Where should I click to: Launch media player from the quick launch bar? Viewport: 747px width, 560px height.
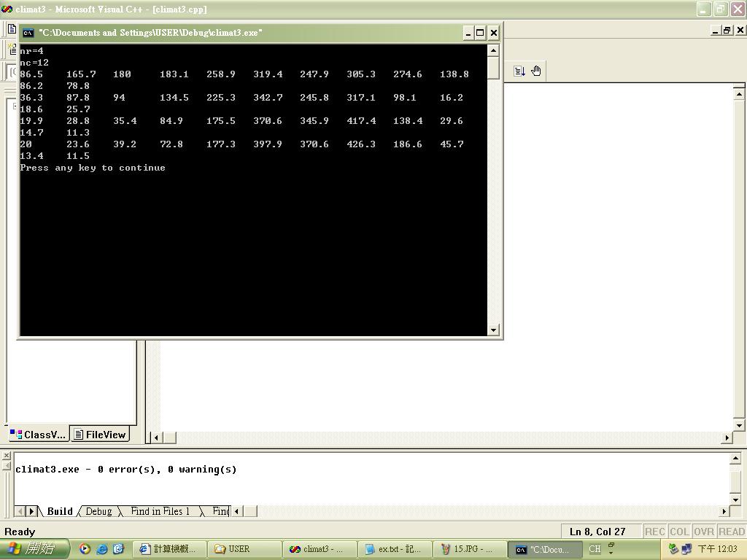pos(85,549)
